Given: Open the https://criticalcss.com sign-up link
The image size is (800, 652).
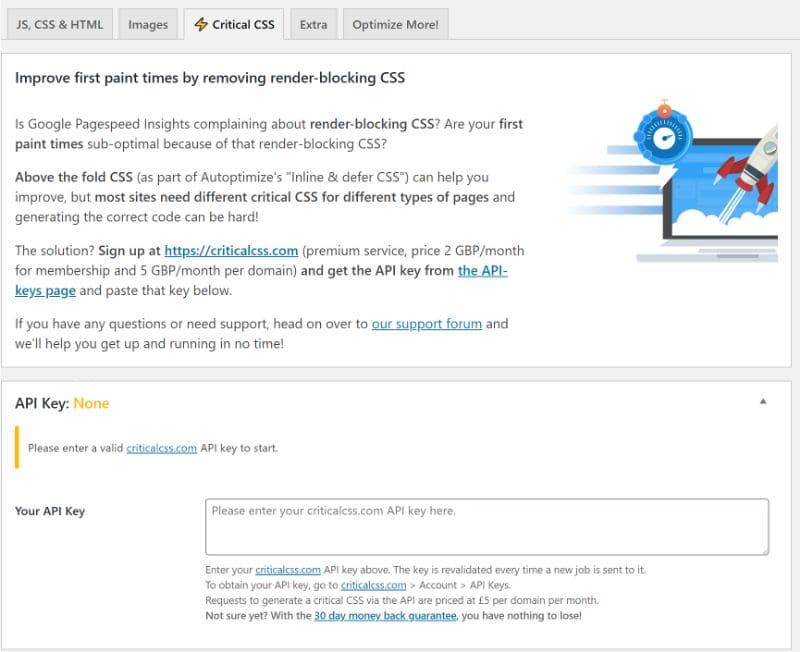Looking at the screenshot, I should click(230, 250).
